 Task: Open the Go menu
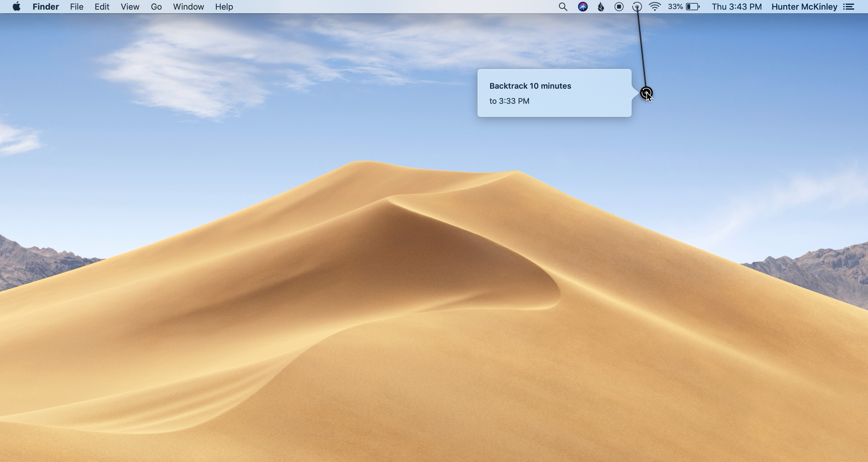156,7
